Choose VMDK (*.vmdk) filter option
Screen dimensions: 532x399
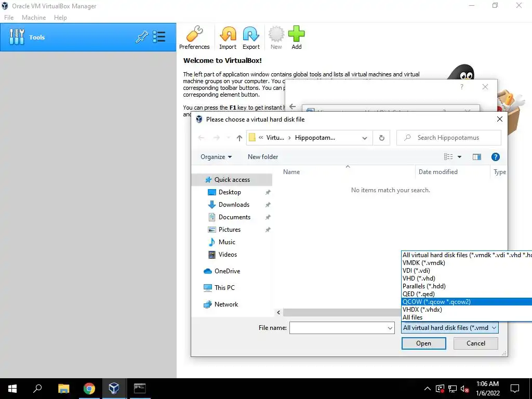(x=467, y=262)
